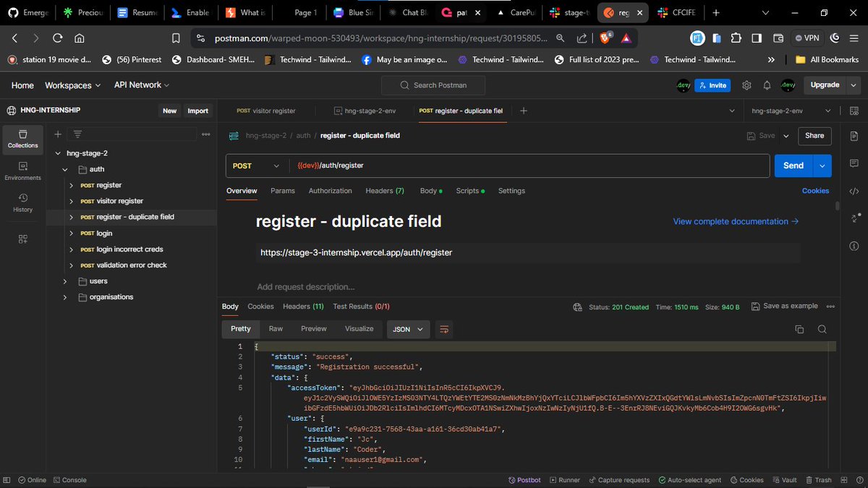Copy the response body with copy icon
The height and width of the screenshot is (488, 868).
(799, 329)
